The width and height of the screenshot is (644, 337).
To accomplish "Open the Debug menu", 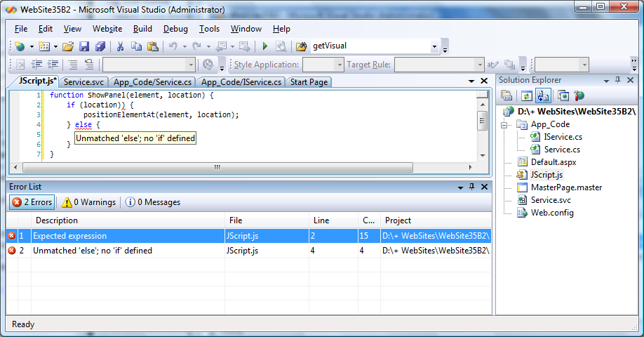I will pos(175,29).
